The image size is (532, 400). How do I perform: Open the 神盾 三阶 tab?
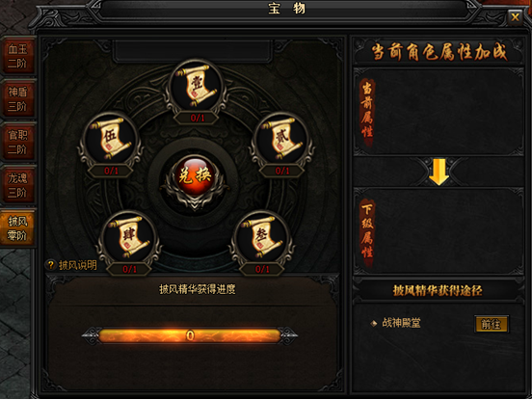click(x=18, y=99)
